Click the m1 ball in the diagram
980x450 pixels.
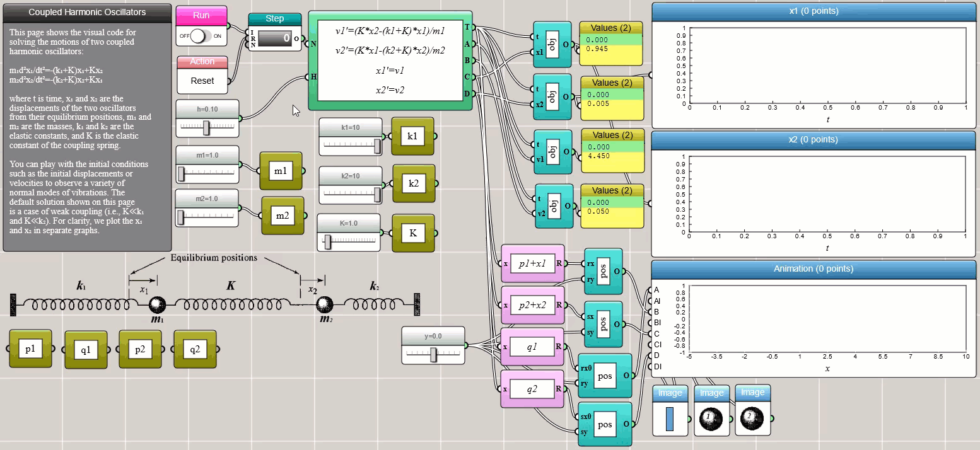(x=158, y=305)
